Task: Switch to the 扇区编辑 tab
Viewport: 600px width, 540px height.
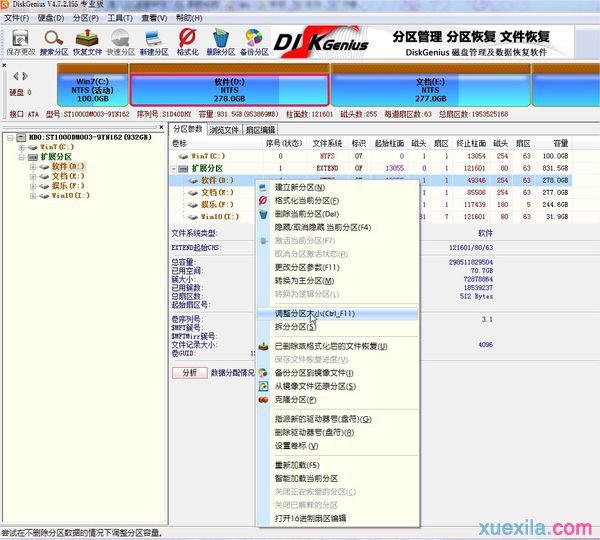Action: click(x=260, y=130)
